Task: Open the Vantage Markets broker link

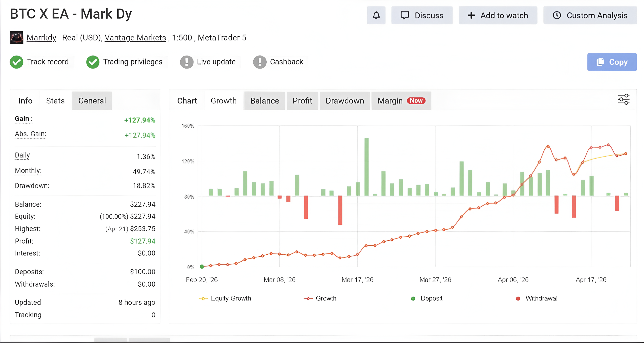Action: coord(135,38)
